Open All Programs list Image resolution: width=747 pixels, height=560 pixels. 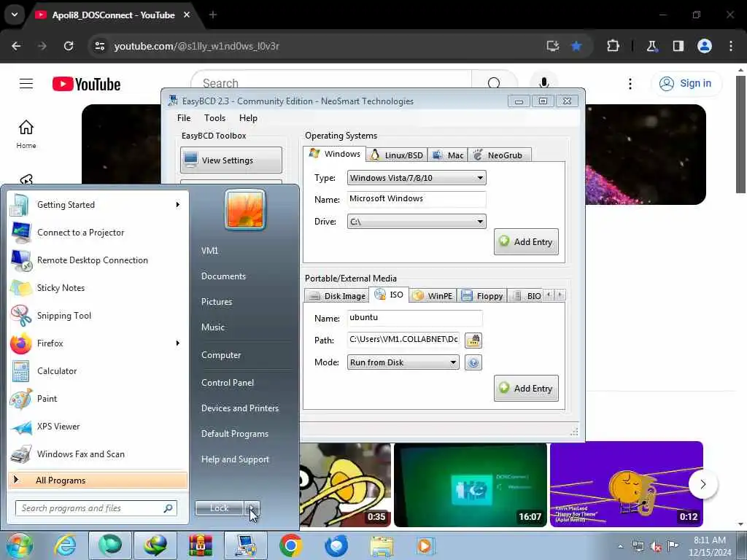[x=98, y=480]
